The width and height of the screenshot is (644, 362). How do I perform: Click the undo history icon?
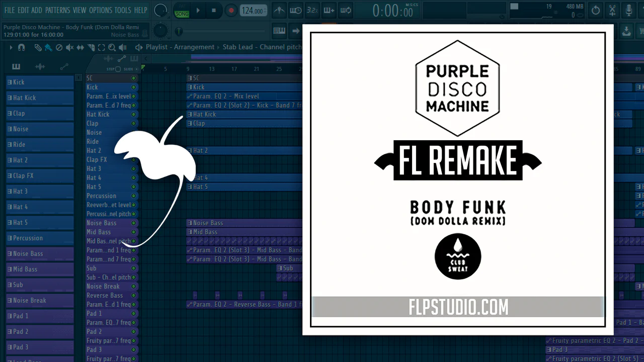click(596, 11)
